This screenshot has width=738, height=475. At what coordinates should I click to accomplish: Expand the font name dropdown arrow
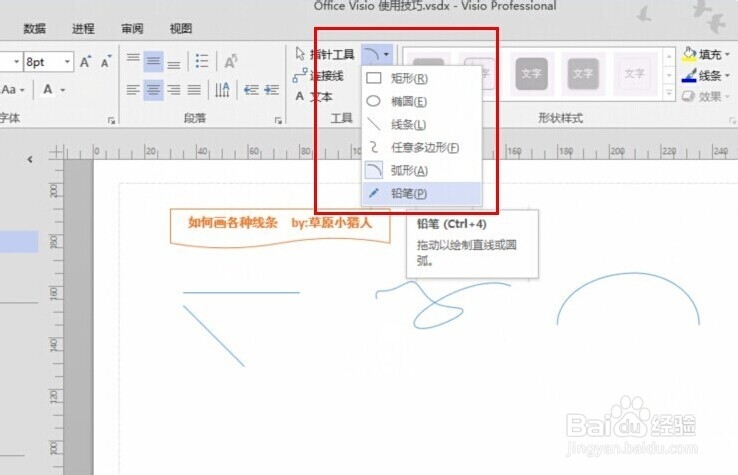pos(16,62)
